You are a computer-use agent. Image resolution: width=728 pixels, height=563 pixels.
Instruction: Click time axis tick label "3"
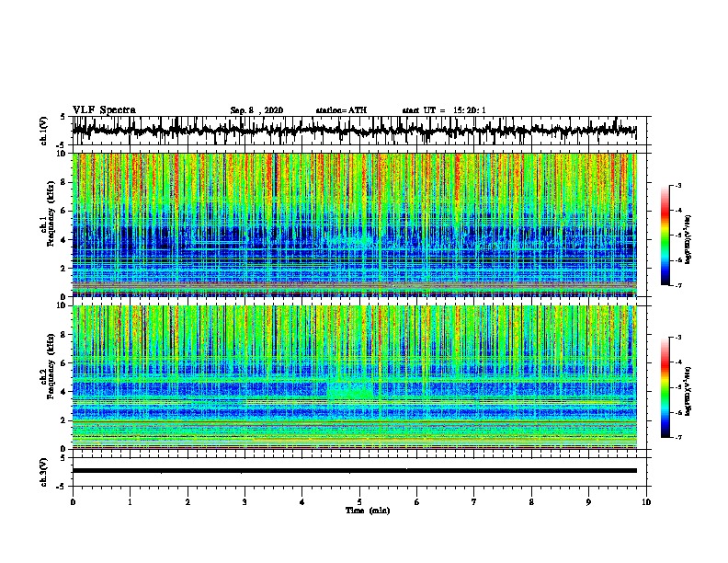coord(245,501)
